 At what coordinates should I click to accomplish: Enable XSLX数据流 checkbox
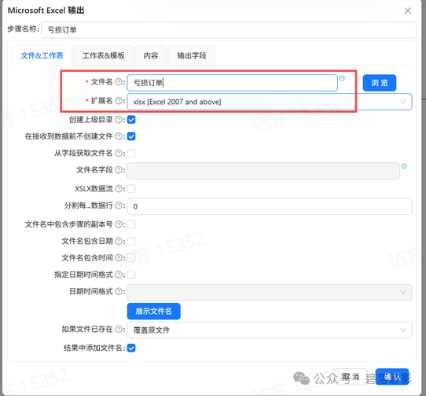click(x=131, y=189)
